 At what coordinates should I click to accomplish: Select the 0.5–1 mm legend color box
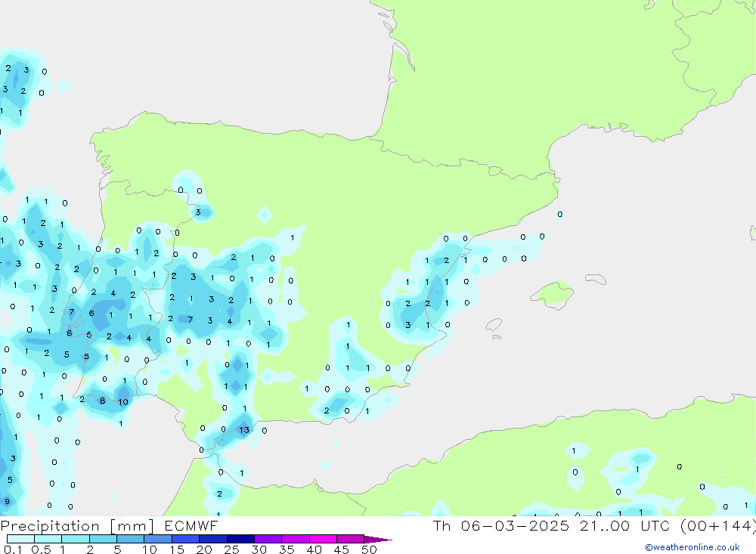48,539
